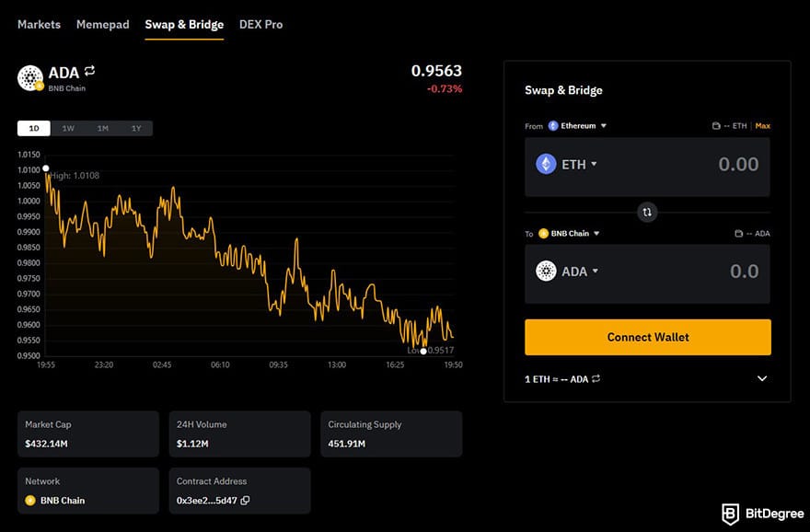Select the 1D chart range
The image size is (810, 532).
pos(33,128)
